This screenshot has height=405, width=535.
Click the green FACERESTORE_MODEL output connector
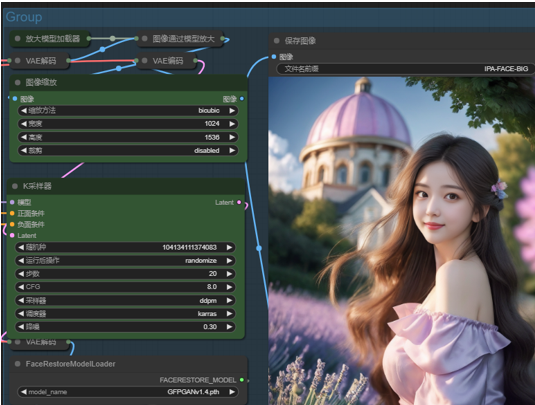point(242,380)
